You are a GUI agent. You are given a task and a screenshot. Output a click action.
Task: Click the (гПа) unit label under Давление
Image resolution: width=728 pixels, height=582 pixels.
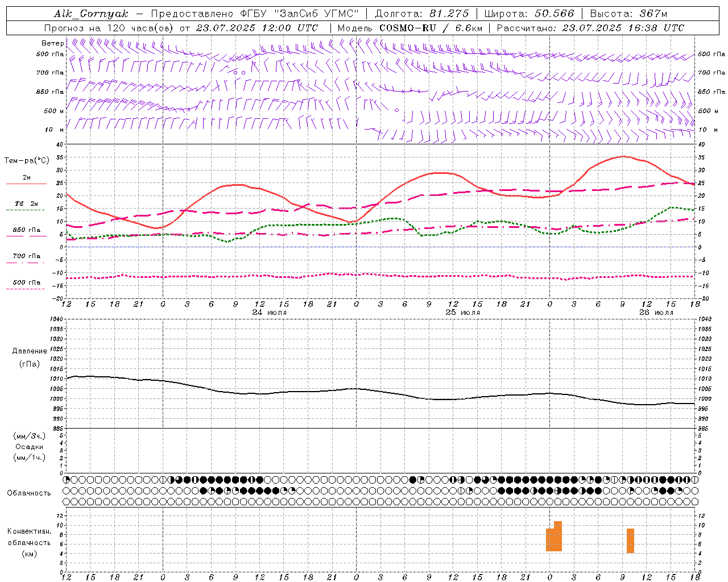coord(30,364)
